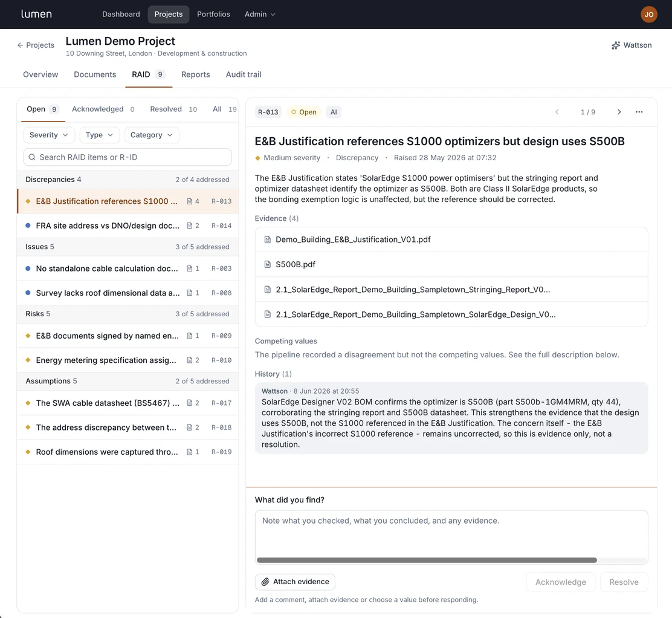Show Resolved items filter tab
672x618 pixels.
(x=173, y=109)
